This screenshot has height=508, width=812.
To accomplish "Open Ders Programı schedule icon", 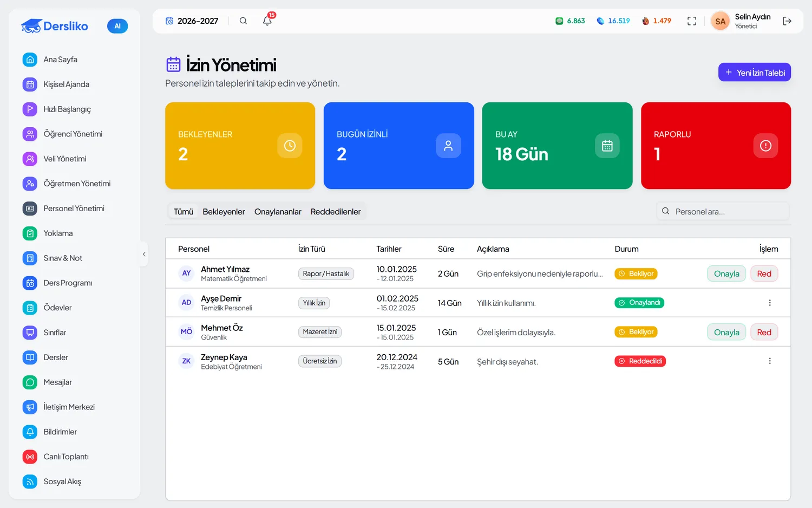I will pos(30,283).
